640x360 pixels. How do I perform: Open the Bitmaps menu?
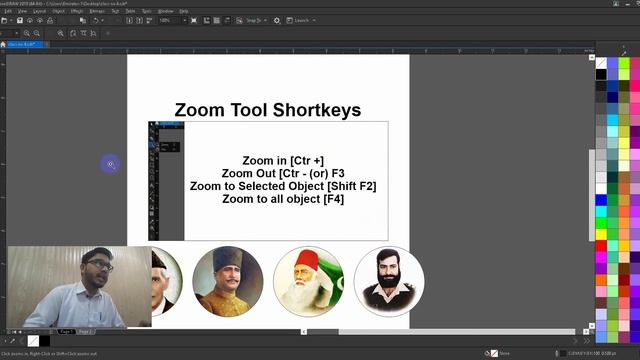coord(97,11)
